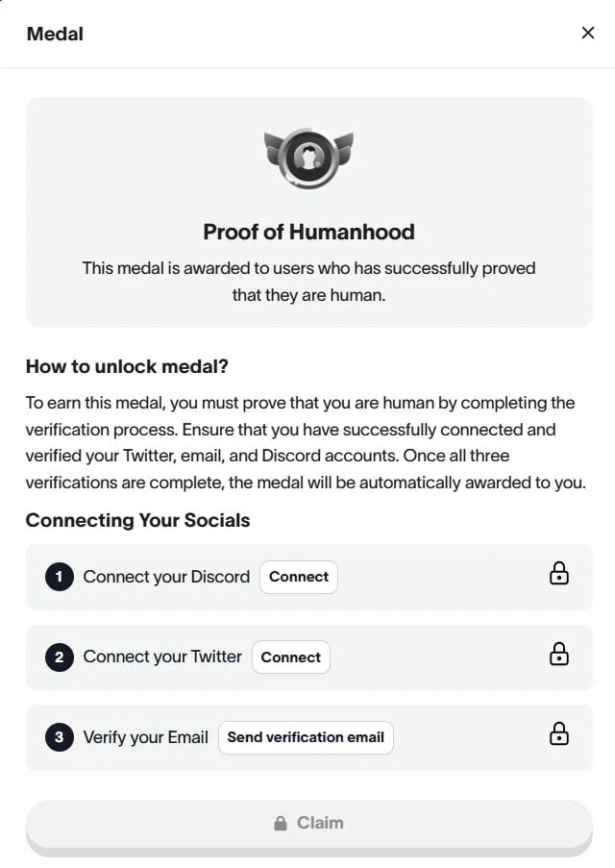
Task: Click the Proof of Humanhood medal badge
Action: pyautogui.click(x=308, y=158)
